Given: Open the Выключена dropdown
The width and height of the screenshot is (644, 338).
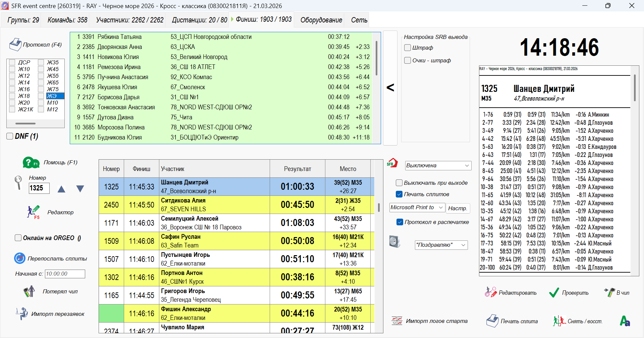Looking at the screenshot, I should pyautogui.click(x=438, y=165).
